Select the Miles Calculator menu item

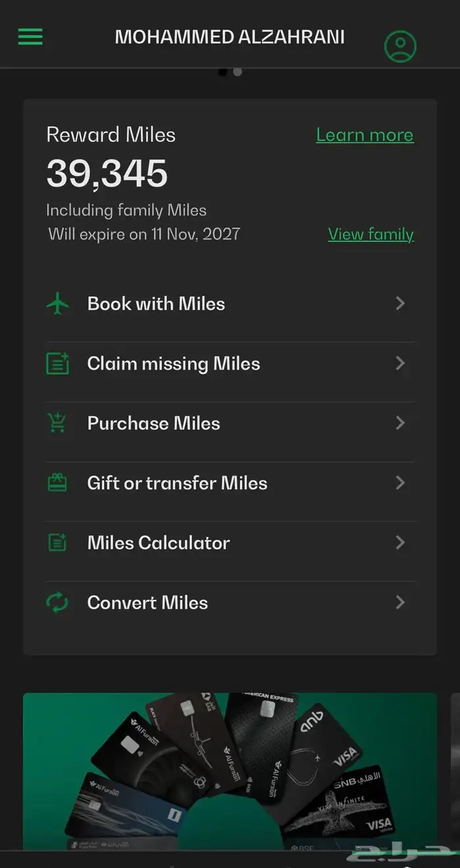tap(158, 543)
